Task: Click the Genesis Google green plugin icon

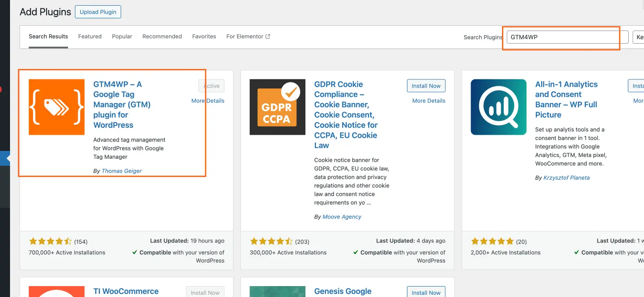Action: pos(278,291)
